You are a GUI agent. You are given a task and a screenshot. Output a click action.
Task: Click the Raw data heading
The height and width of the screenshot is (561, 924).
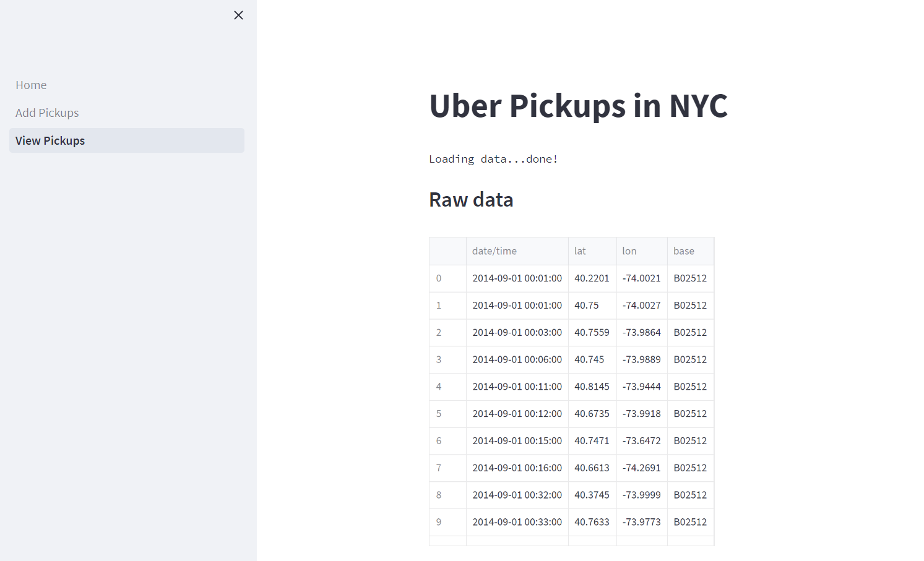click(471, 200)
